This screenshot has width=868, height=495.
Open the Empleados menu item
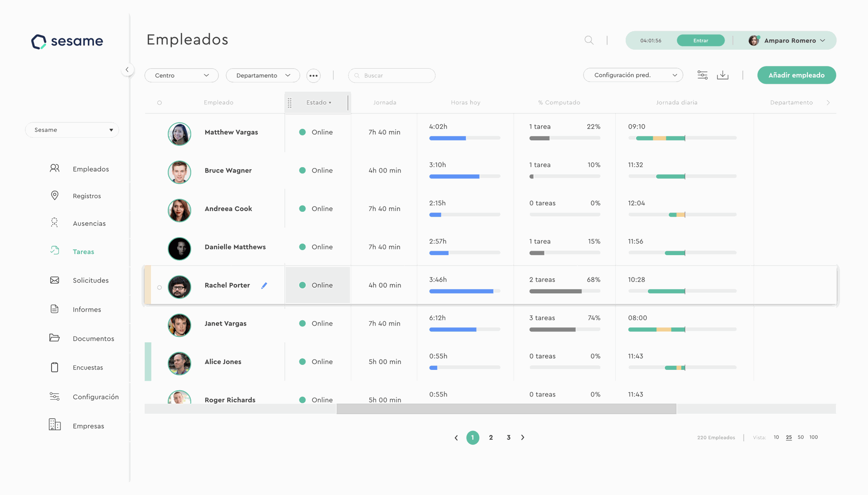[91, 169]
